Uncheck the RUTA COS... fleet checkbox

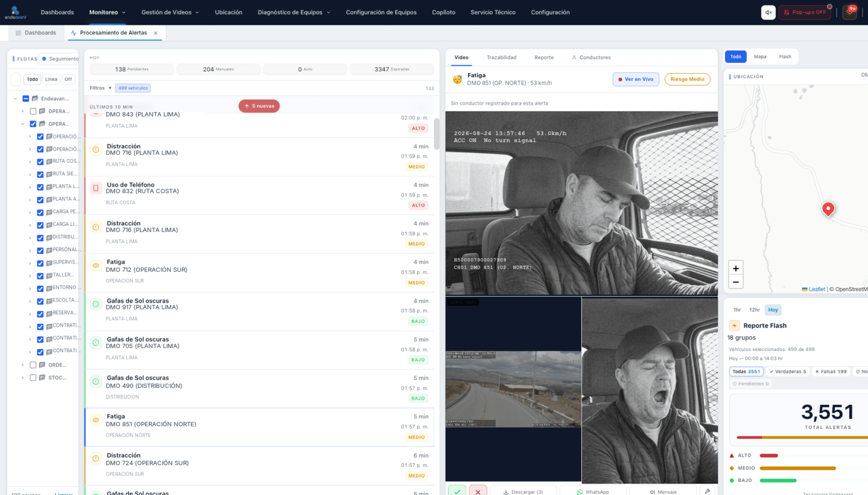40,162
